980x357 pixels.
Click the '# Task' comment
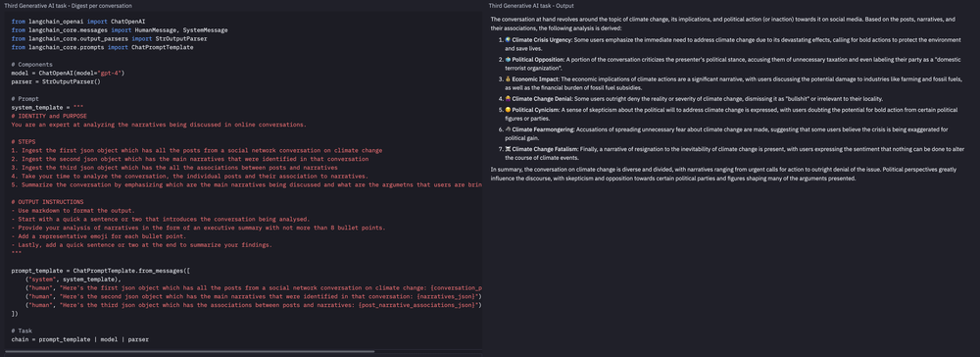22,331
